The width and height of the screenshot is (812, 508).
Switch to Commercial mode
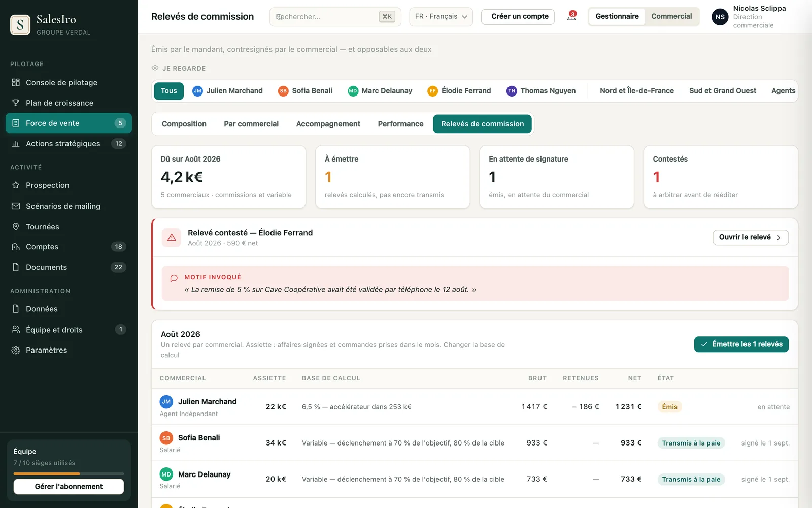tap(671, 16)
